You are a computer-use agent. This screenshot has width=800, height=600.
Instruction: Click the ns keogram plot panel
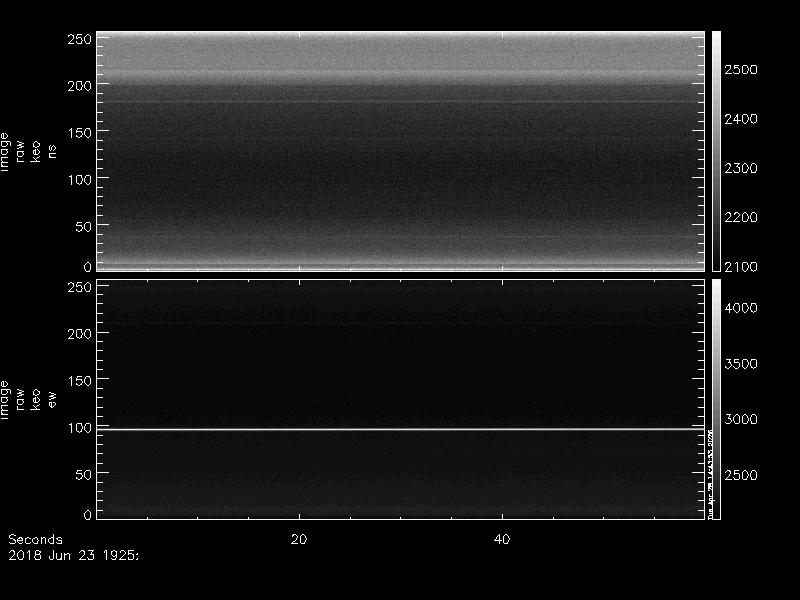(401, 152)
